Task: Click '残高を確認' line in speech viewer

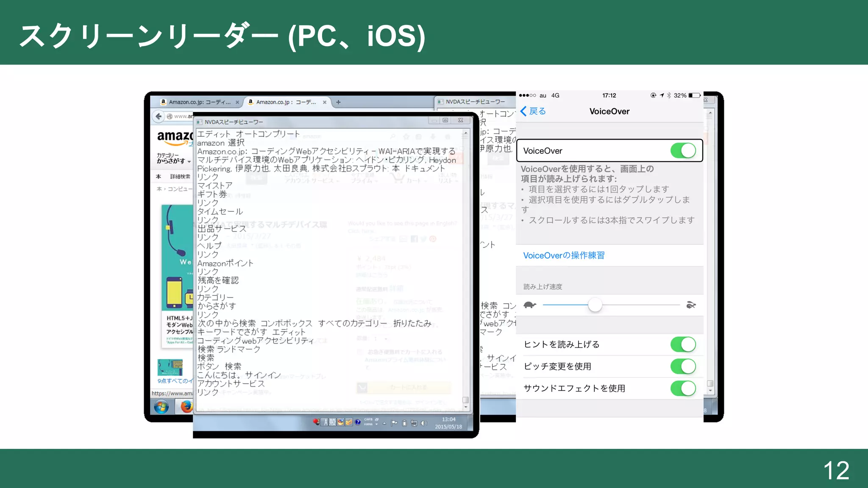Action: [x=218, y=280]
